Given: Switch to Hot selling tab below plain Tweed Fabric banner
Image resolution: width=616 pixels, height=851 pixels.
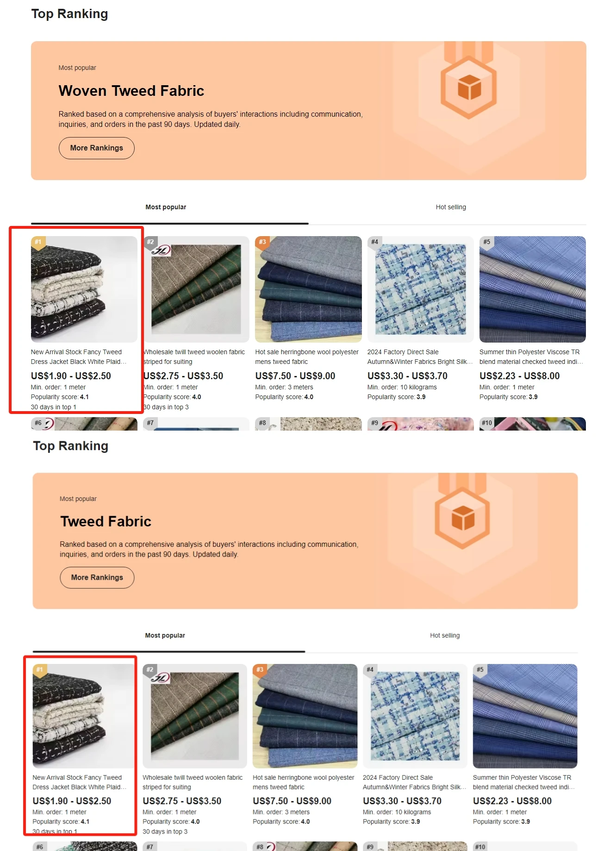Looking at the screenshot, I should point(445,635).
